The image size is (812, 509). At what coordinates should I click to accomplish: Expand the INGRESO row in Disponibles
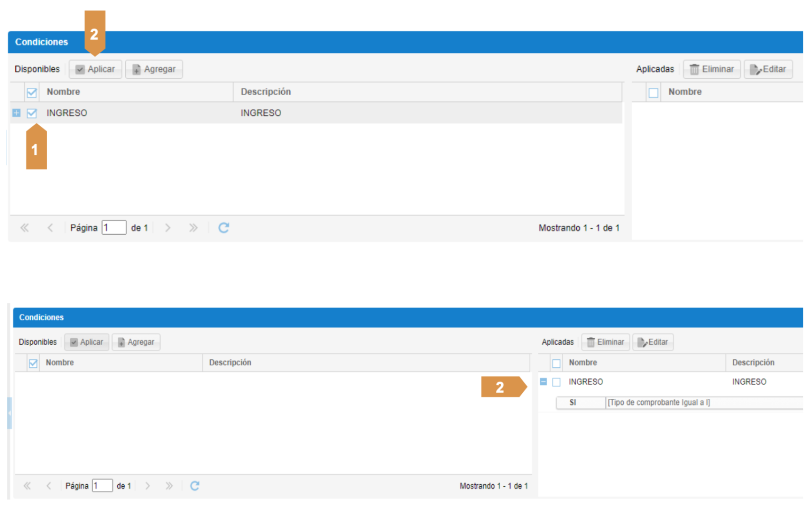pyautogui.click(x=16, y=113)
